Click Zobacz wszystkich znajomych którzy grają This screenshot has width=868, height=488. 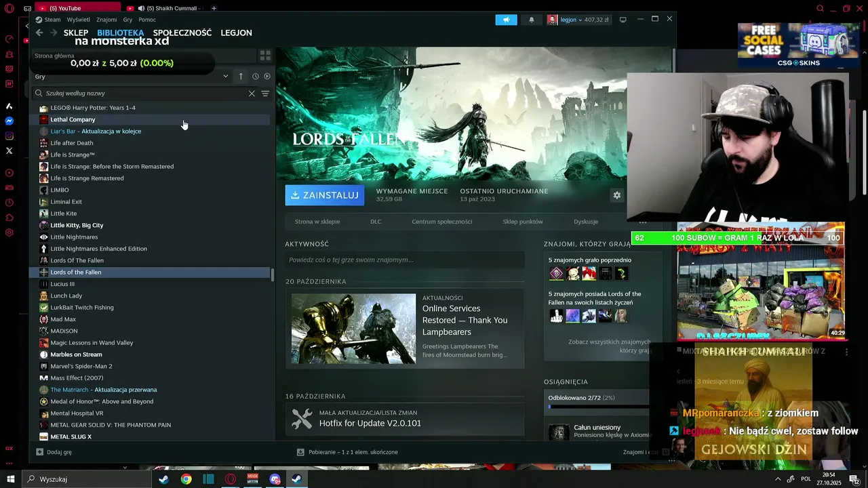click(x=609, y=346)
